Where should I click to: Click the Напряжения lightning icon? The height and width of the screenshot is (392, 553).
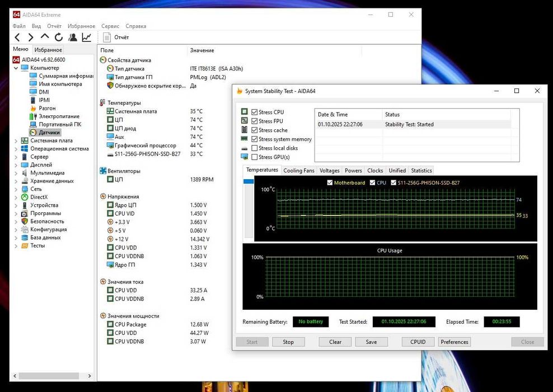(103, 197)
